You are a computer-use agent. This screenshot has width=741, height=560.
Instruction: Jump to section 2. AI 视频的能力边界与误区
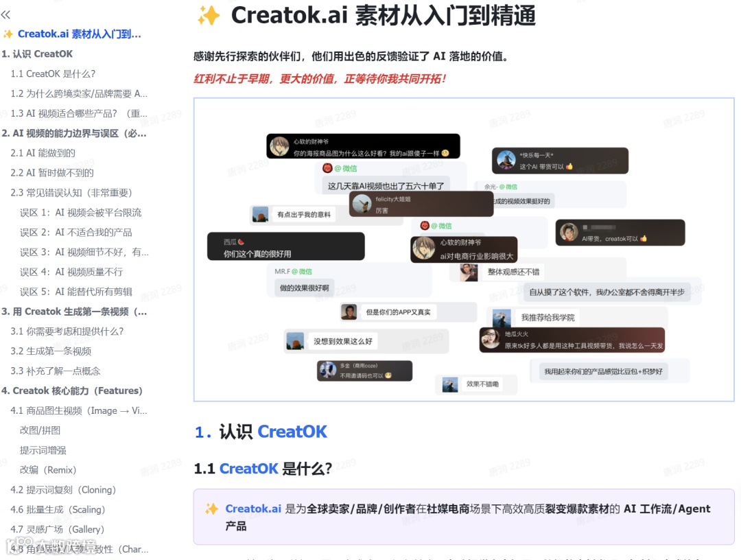pyautogui.click(x=74, y=133)
